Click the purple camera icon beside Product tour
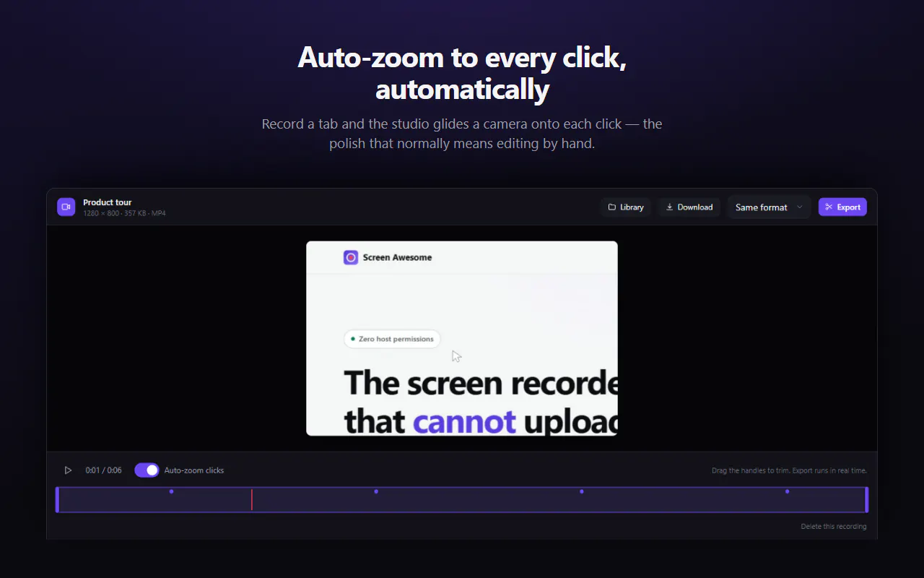 coord(66,207)
